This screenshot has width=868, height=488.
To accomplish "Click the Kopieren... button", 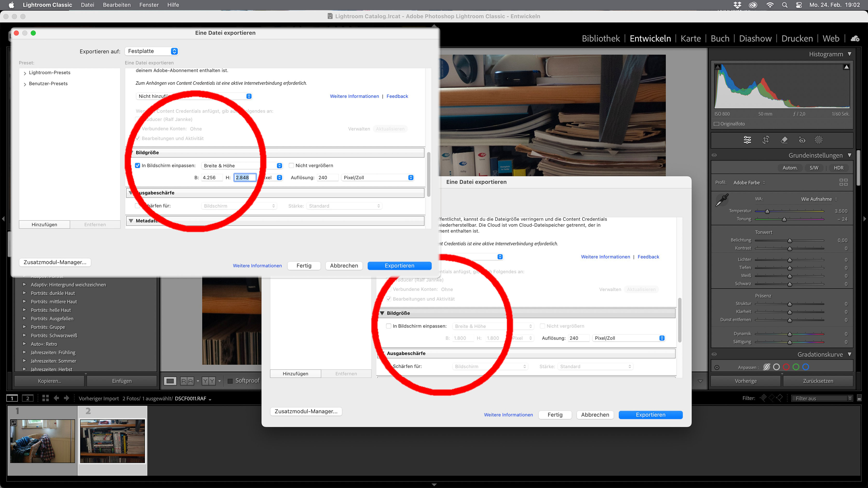I will point(49,381).
